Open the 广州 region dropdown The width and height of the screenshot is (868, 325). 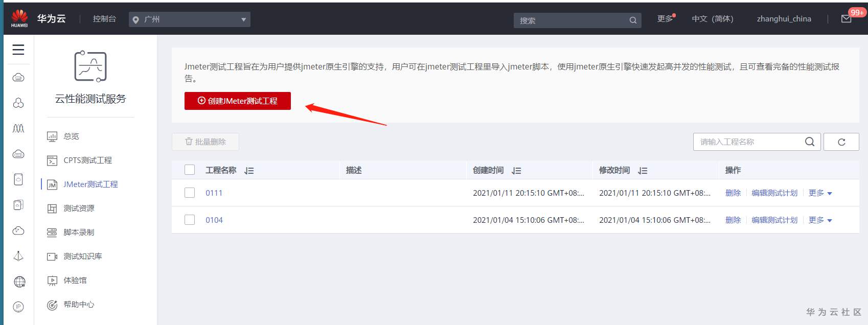[190, 19]
